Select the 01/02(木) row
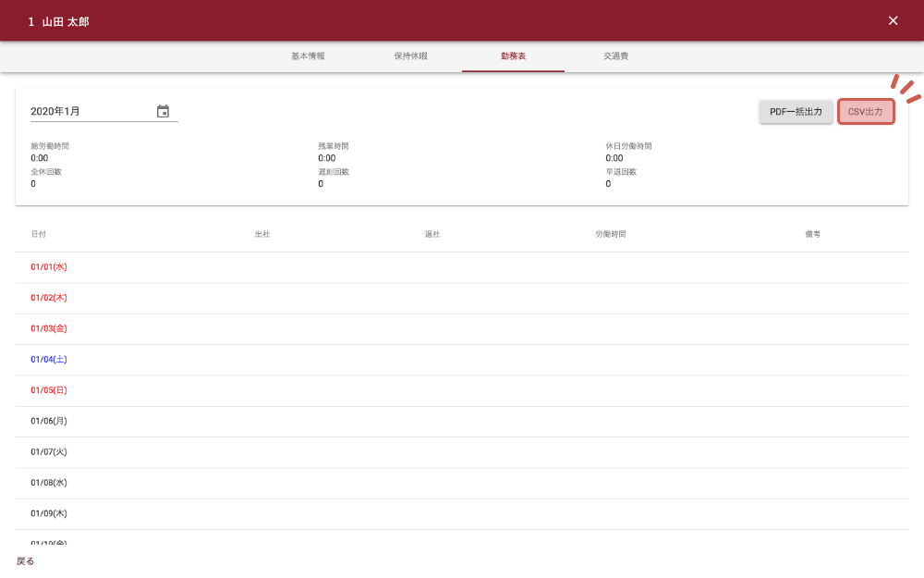This screenshot has height=578, width=924. [49, 298]
